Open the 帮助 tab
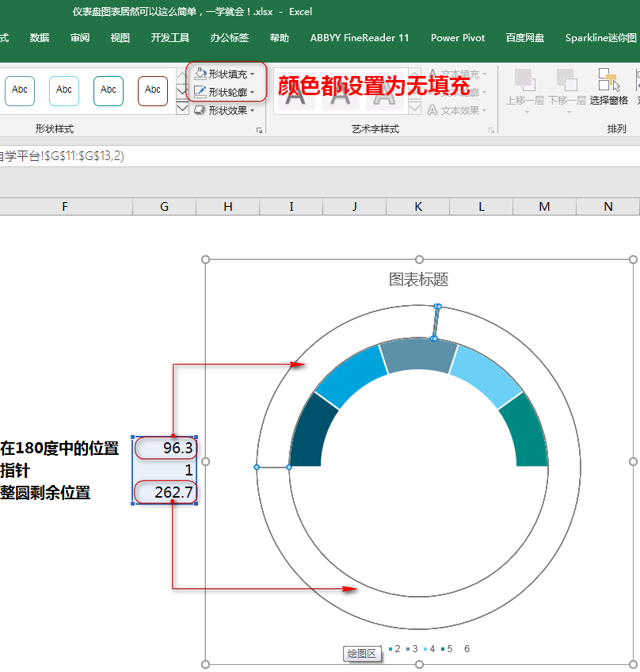The width and height of the screenshot is (640, 672). [280, 38]
